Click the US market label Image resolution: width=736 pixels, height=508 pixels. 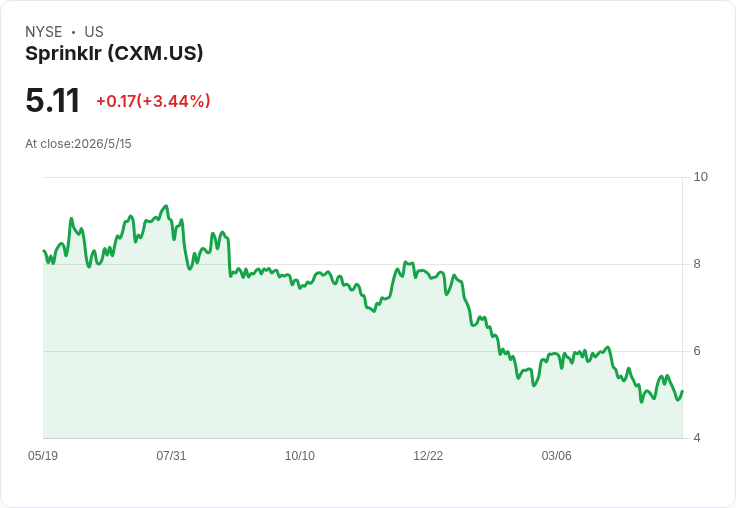click(94, 31)
